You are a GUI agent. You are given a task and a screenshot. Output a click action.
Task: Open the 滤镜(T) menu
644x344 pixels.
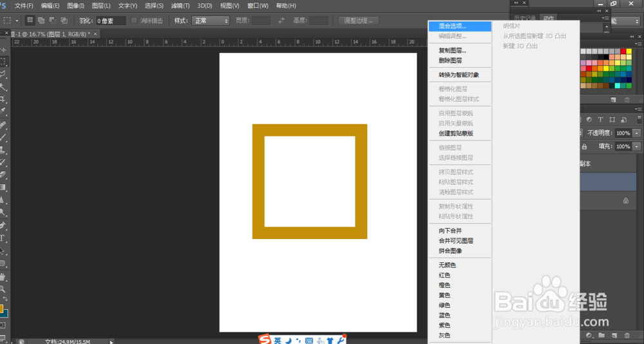click(x=181, y=6)
